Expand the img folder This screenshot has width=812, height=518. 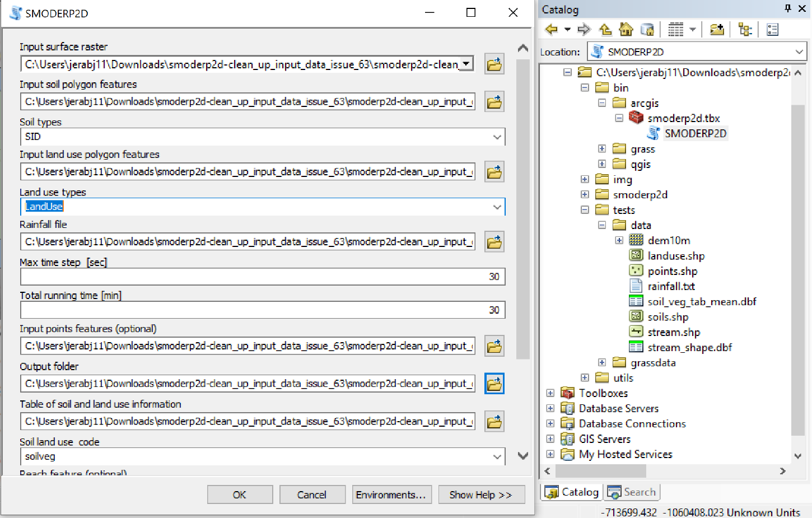click(x=585, y=180)
